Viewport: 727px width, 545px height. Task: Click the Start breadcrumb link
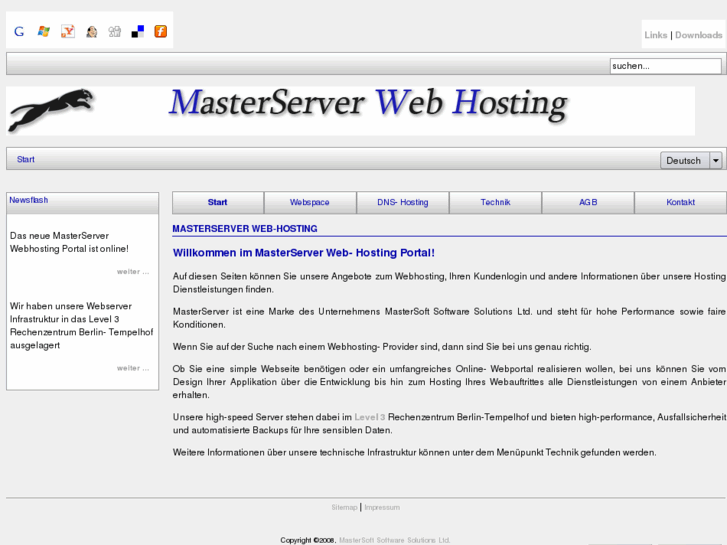click(26, 160)
